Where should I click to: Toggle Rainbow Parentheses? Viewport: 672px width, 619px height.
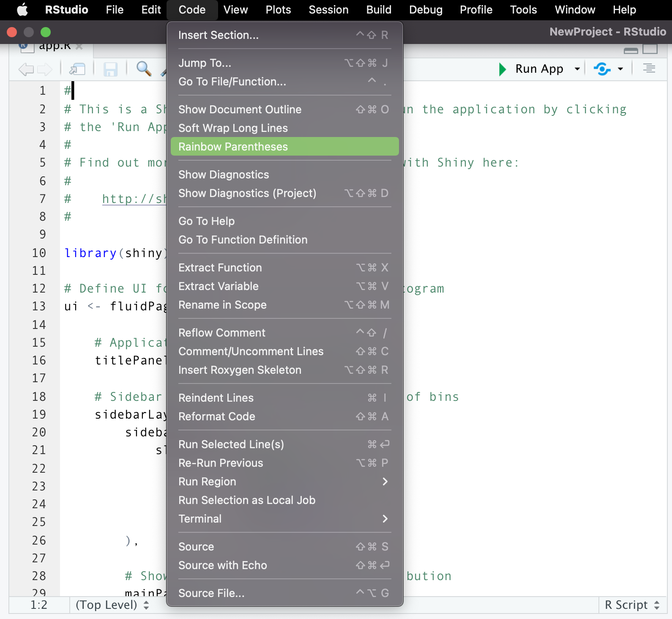pos(285,147)
